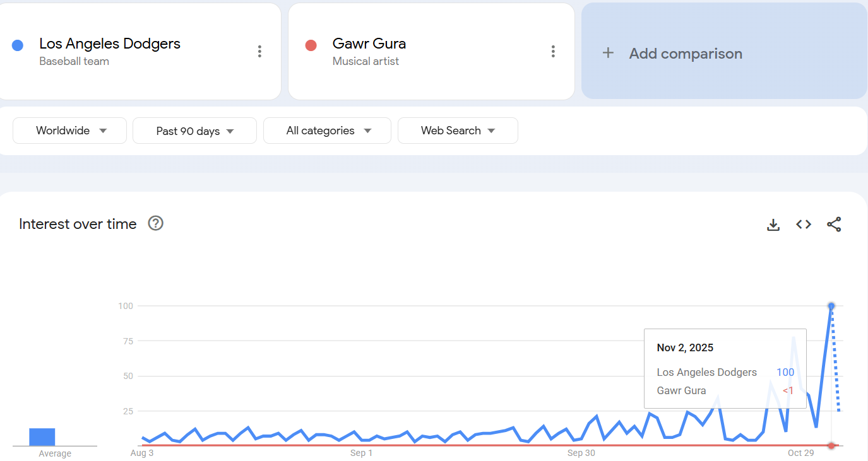Select the Nov 2, 2025 peak data point
868x461 pixels.
(x=831, y=306)
